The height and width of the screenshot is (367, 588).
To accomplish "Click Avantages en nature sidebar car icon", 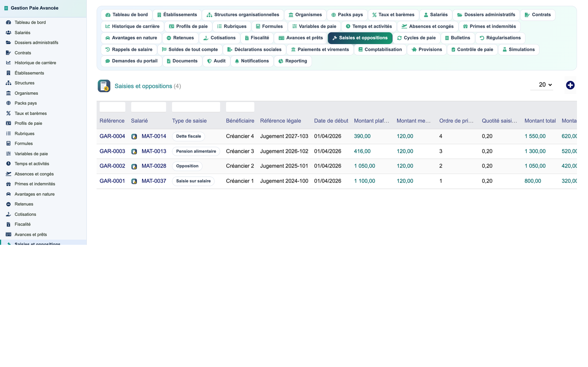I will pyautogui.click(x=8, y=194).
